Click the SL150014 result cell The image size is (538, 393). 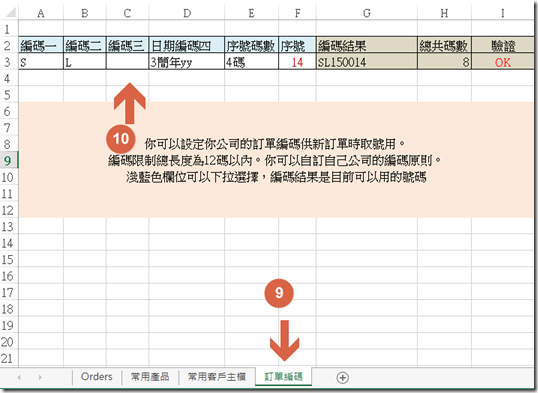pyautogui.click(x=366, y=61)
